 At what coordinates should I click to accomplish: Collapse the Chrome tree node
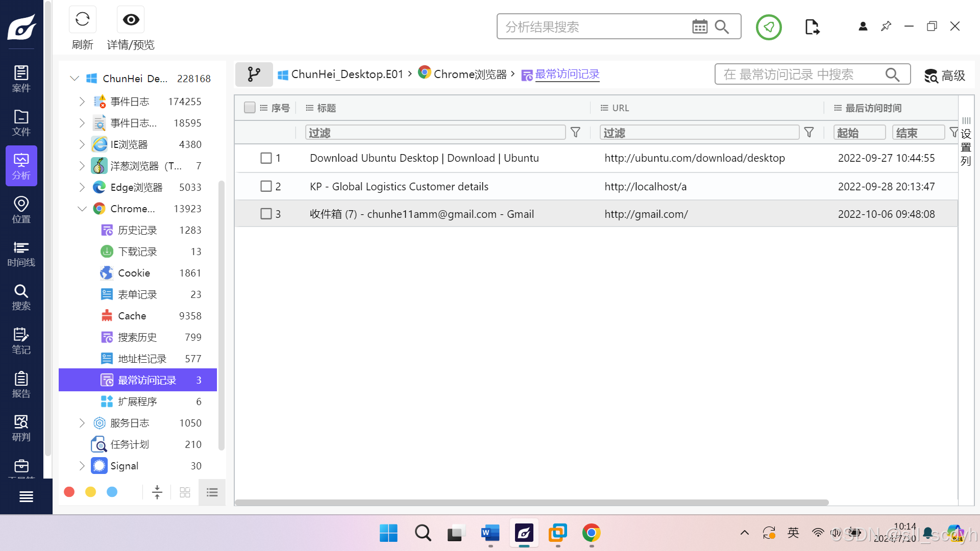pyautogui.click(x=82, y=209)
